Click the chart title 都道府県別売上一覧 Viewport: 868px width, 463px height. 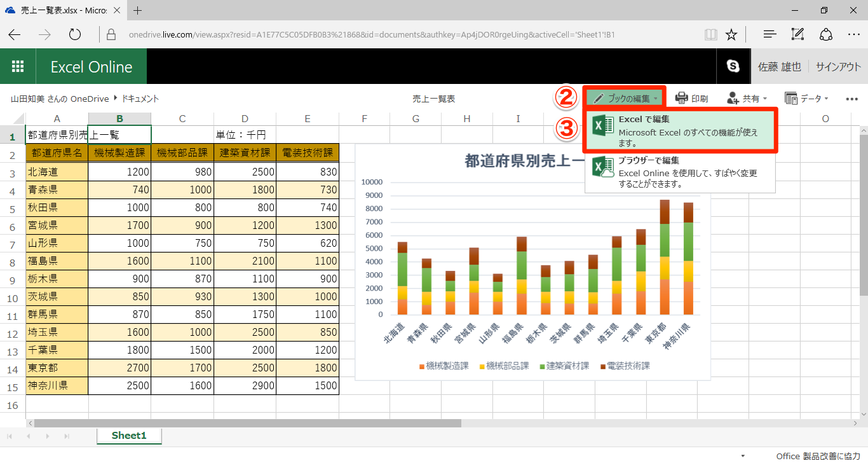(x=525, y=162)
